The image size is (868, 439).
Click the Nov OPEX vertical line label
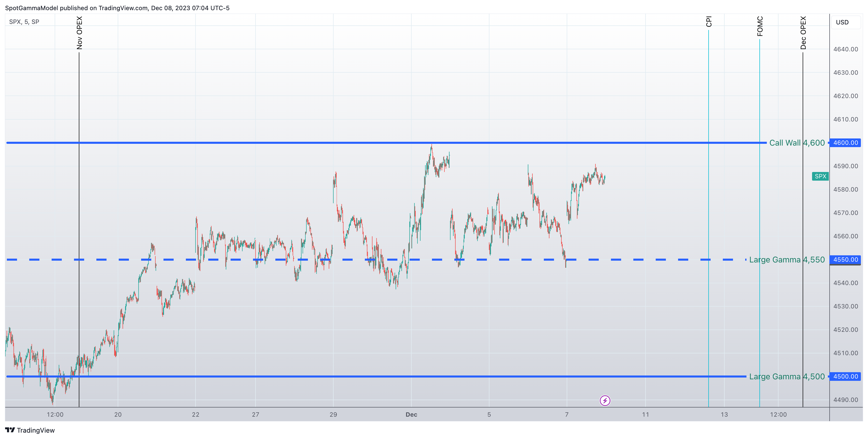pyautogui.click(x=80, y=33)
